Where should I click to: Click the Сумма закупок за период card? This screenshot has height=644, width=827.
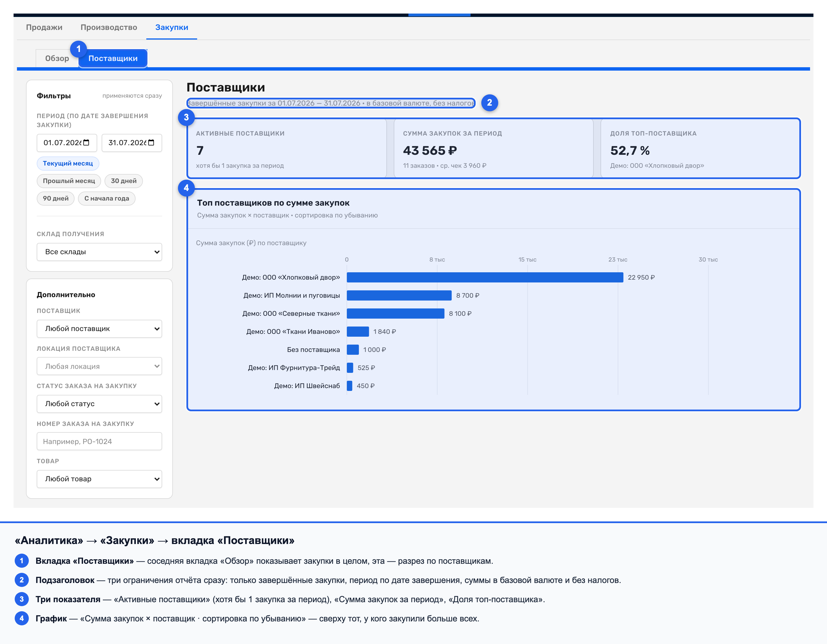point(493,148)
